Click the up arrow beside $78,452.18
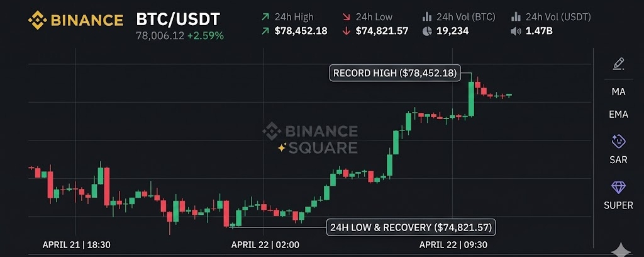Screen dimensions: 644x257 click(265, 31)
